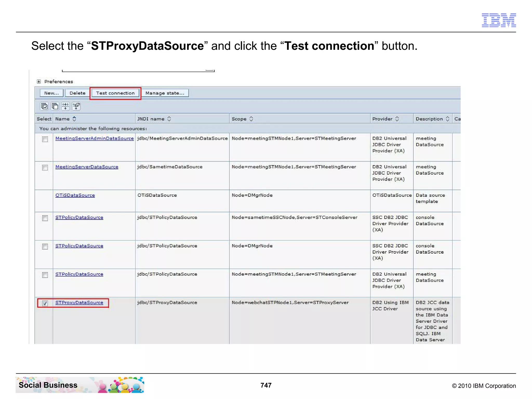Click the Test connection button
Image resolution: width=532 pixels, height=399 pixels.
pos(115,93)
